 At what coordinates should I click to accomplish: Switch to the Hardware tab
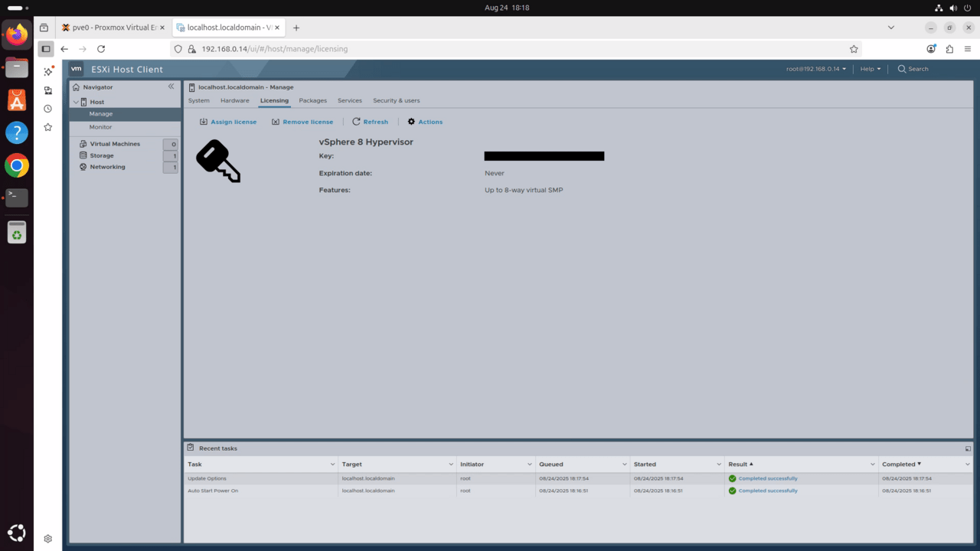235,100
